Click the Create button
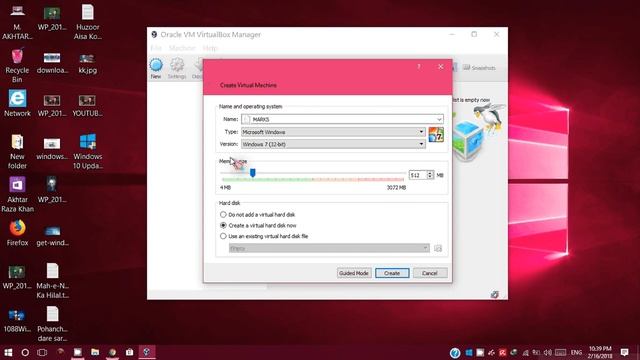Viewport: 640px width, 360px height. click(392, 273)
